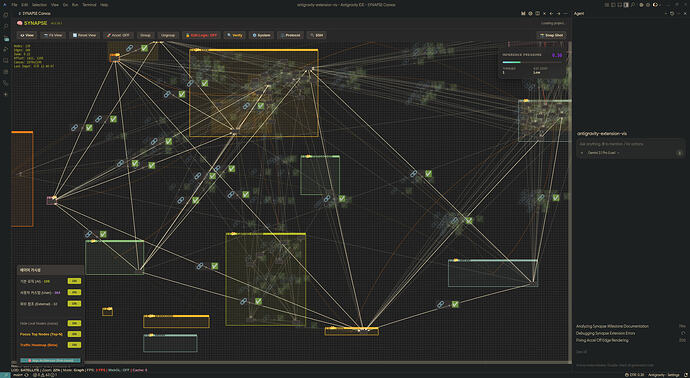Toggle the Traffic Heatmap (Beta) switch
Screen dimensions: 690x378
coord(74,345)
